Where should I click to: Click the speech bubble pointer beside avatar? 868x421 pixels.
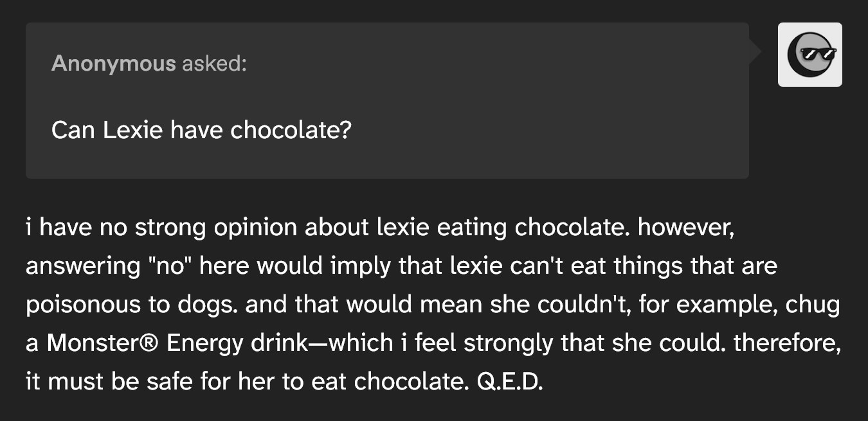(755, 50)
